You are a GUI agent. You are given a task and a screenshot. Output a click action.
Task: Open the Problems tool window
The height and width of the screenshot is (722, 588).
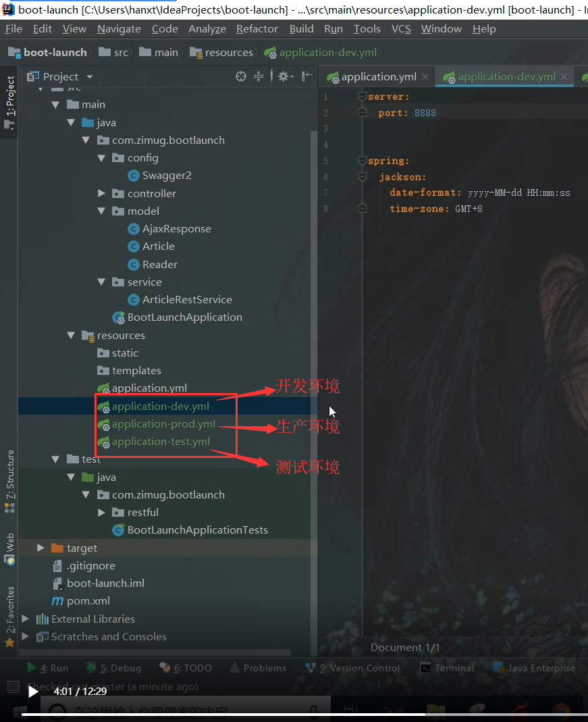(x=258, y=668)
